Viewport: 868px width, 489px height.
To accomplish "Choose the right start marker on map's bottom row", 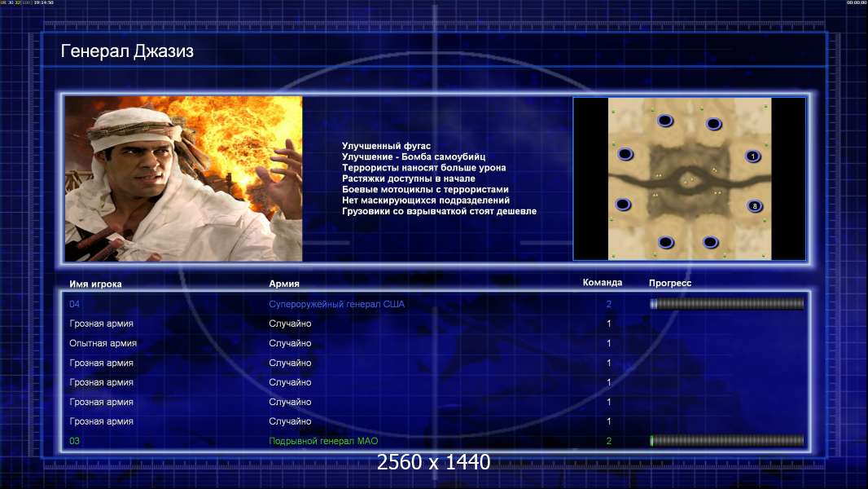I will tap(710, 241).
